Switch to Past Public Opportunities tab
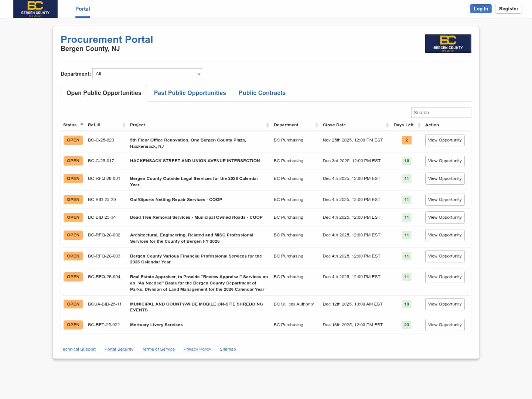 point(190,93)
